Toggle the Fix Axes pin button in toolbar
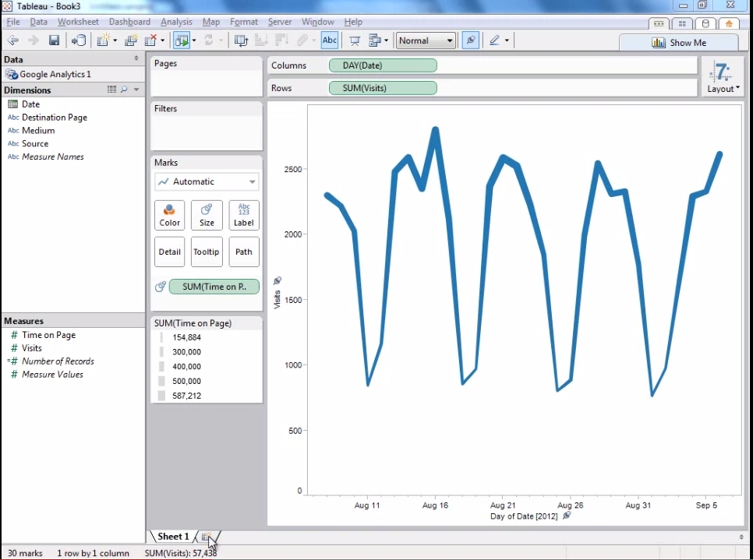 pyautogui.click(x=471, y=41)
